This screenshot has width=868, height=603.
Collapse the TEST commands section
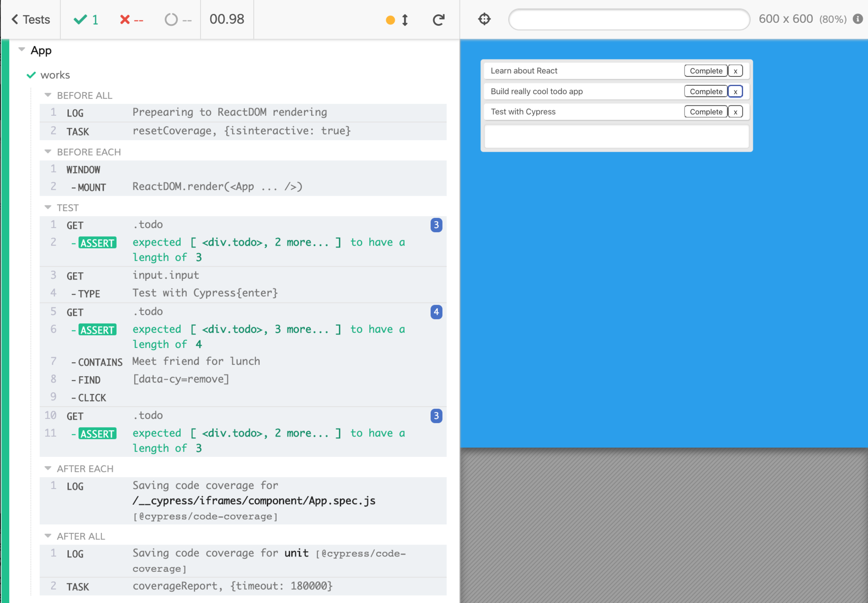tap(48, 208)
